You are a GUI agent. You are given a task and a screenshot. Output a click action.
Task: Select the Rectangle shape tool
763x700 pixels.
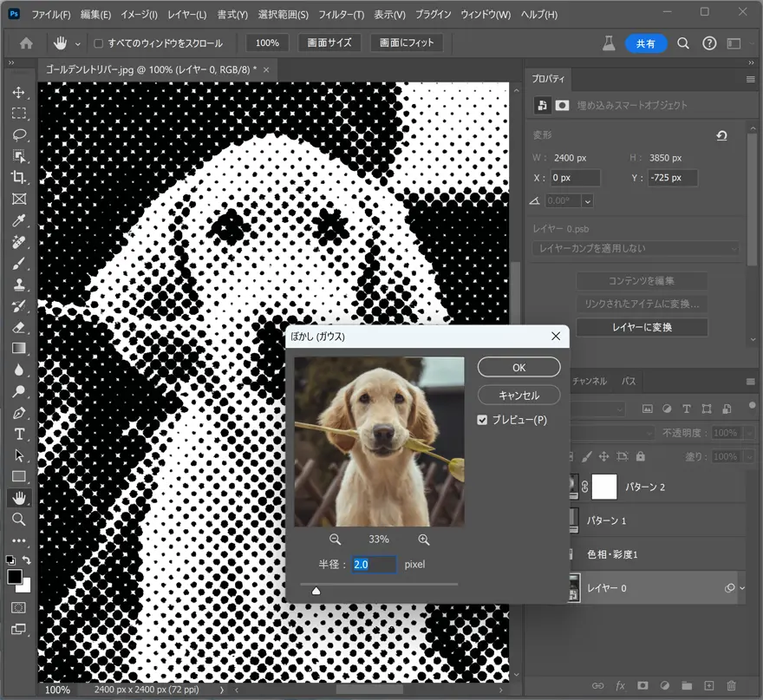click(x=19, y=476)
